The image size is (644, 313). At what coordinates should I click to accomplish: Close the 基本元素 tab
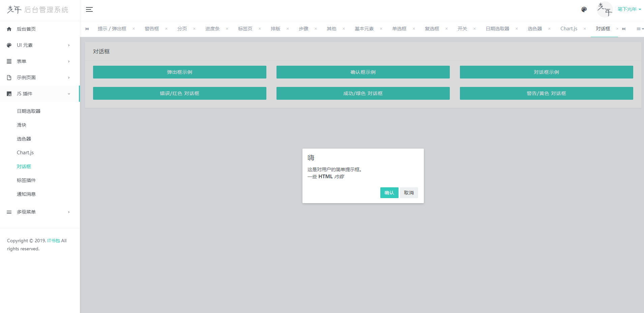point(381,29)
